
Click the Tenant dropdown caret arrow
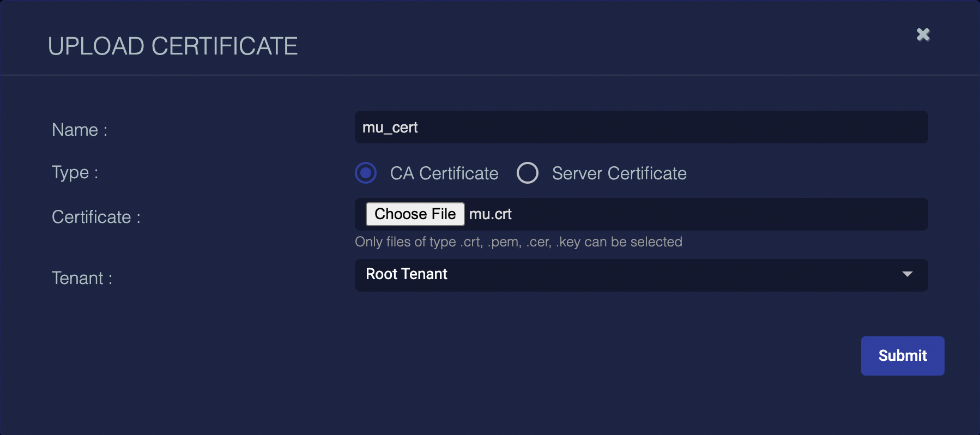point(907,274)
